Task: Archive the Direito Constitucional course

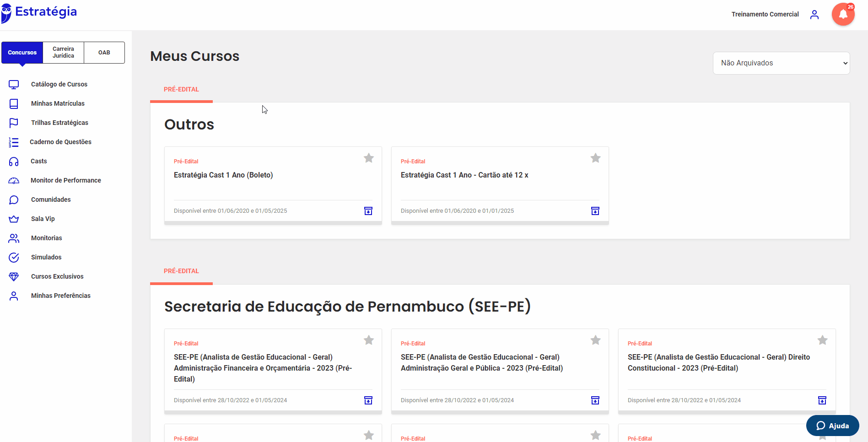Action: tap(822, 400)
